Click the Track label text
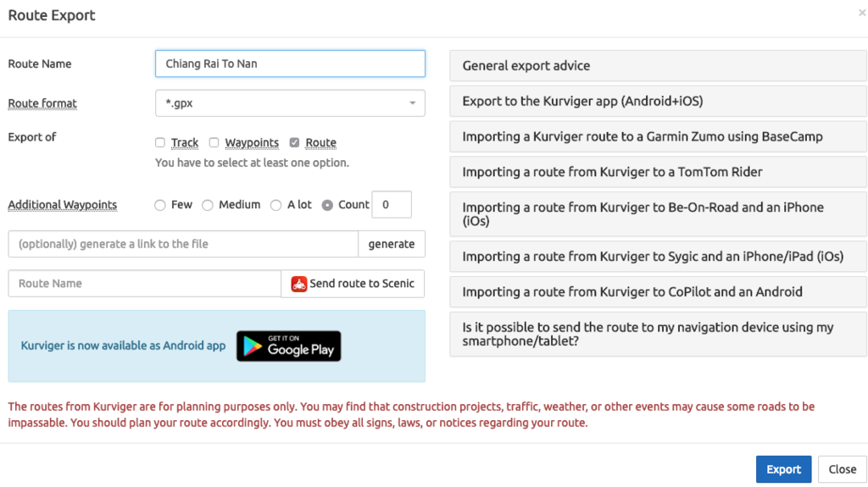This screenshot has height=487, width=868. point(184,143)
